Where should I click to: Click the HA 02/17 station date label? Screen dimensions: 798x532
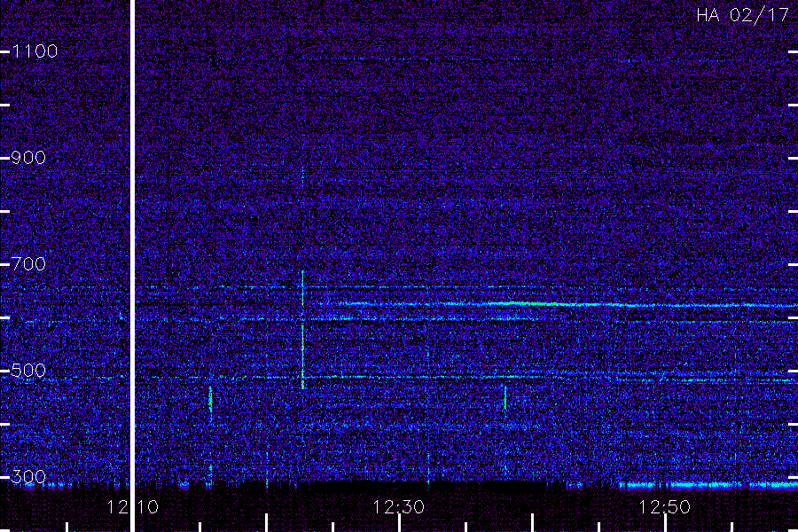(742, 15)
